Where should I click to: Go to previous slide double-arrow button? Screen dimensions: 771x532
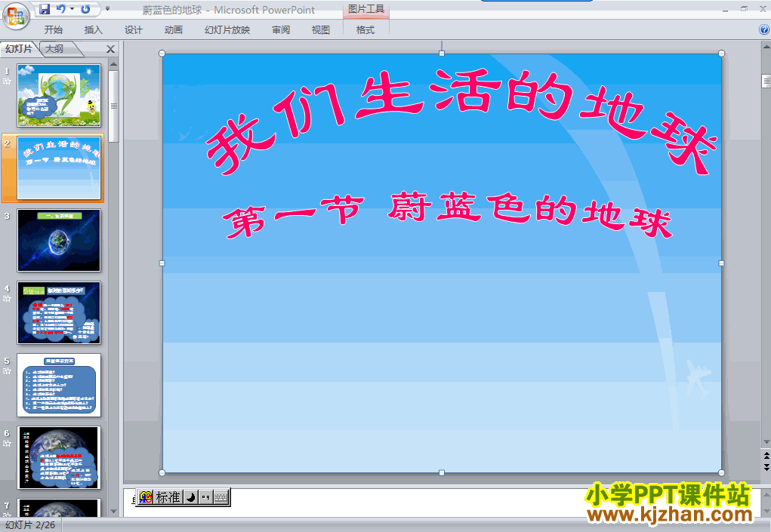(x=766, y=457)
